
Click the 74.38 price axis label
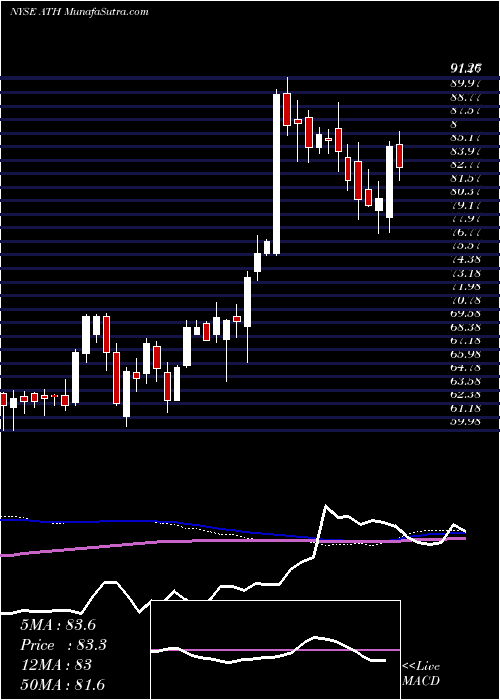coord(466,259)
